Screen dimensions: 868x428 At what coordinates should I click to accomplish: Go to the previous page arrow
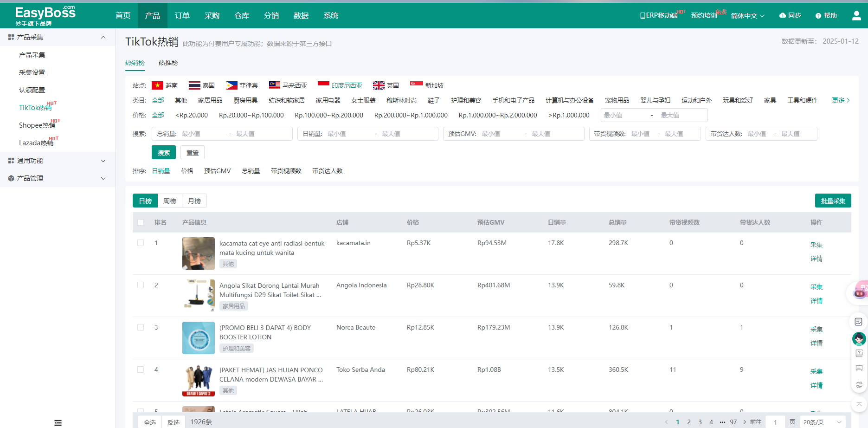coord(667,422)
